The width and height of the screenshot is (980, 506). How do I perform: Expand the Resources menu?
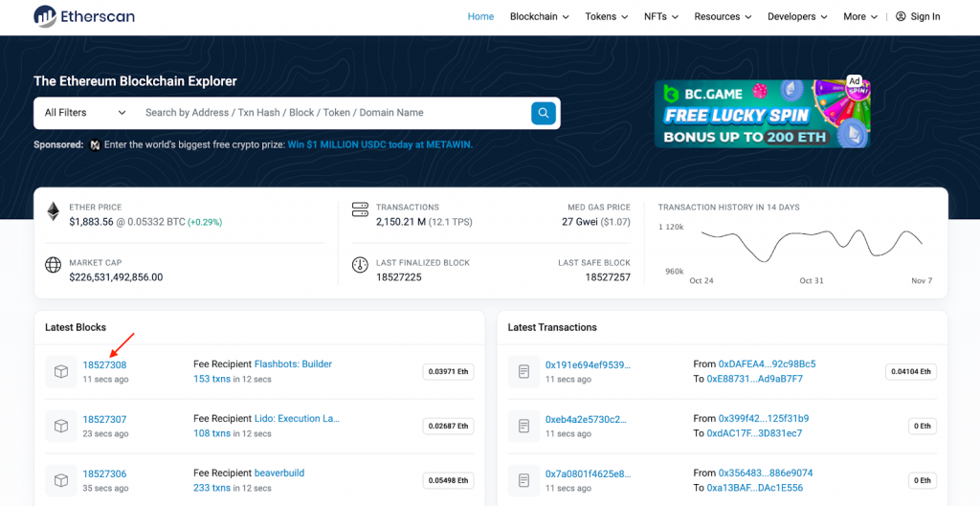click(723, 17)
